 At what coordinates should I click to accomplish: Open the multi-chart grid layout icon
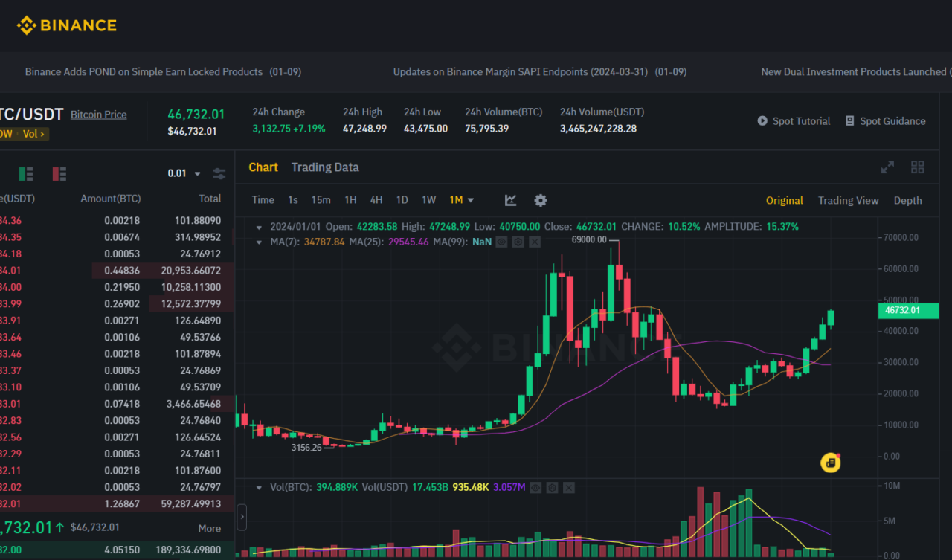[x=917, y=167]
